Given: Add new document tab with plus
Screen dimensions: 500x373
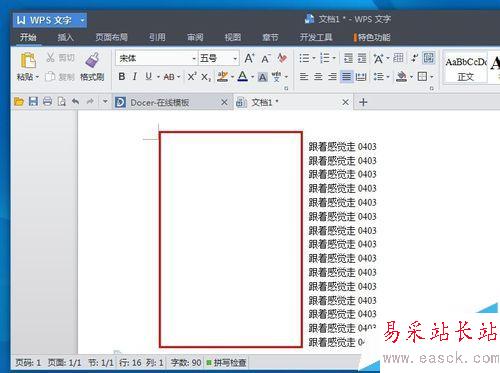Looking at the screenshot, I should point(363,102).
